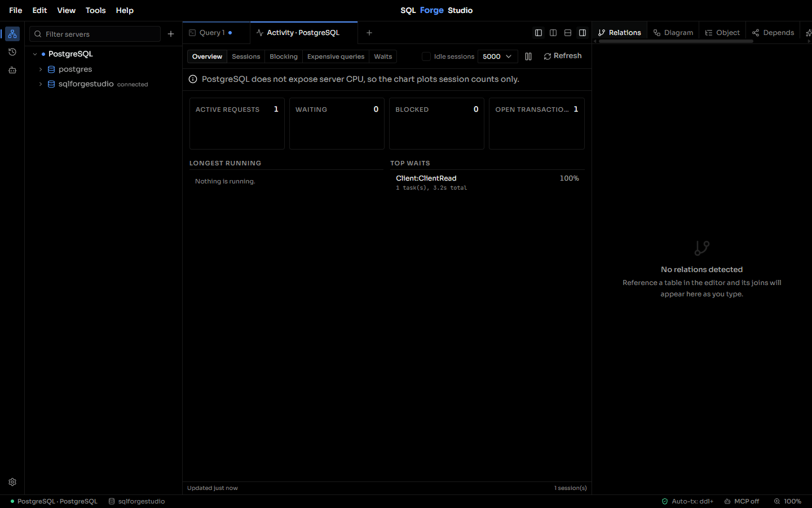Switch to the Depends panel tab
This screenshot has width=812, height=508.
773,33
